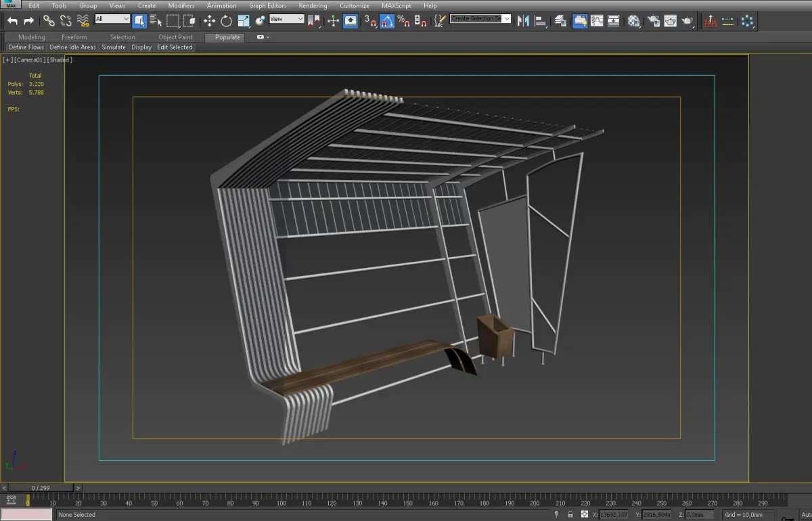812x521 pixels.
Task: Switch to the Freeform ribbon tab
Action: pyautogui.click(x=74, y=37)
